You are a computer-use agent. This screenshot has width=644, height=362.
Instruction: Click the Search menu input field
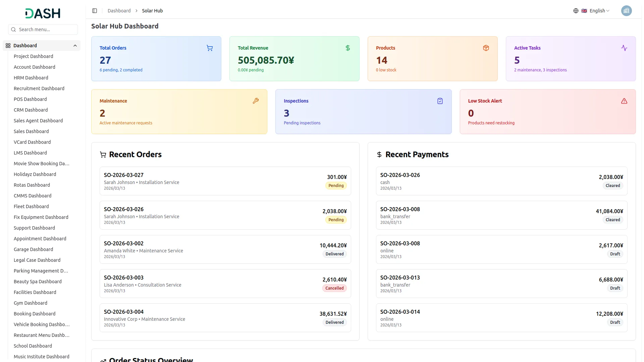tap(47, 29)
